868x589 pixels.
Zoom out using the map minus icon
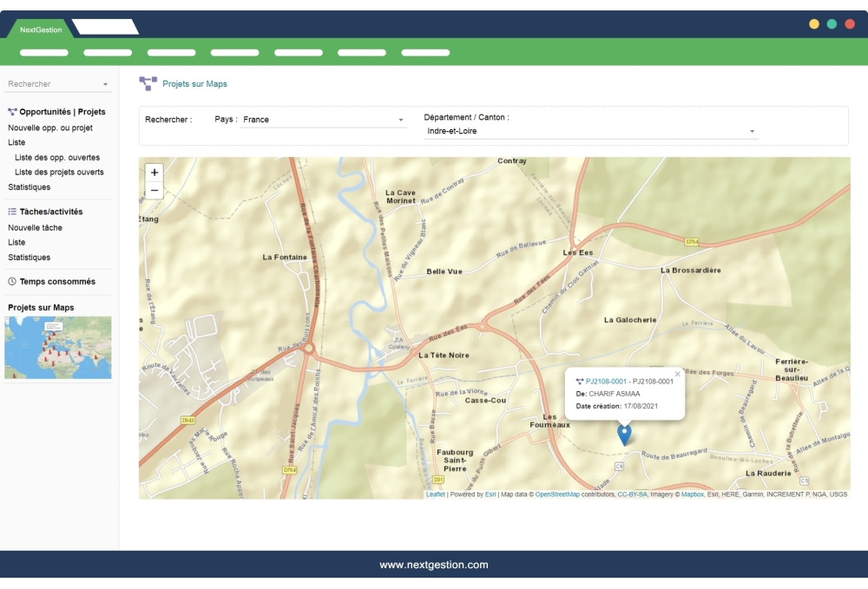click(153, 189)
